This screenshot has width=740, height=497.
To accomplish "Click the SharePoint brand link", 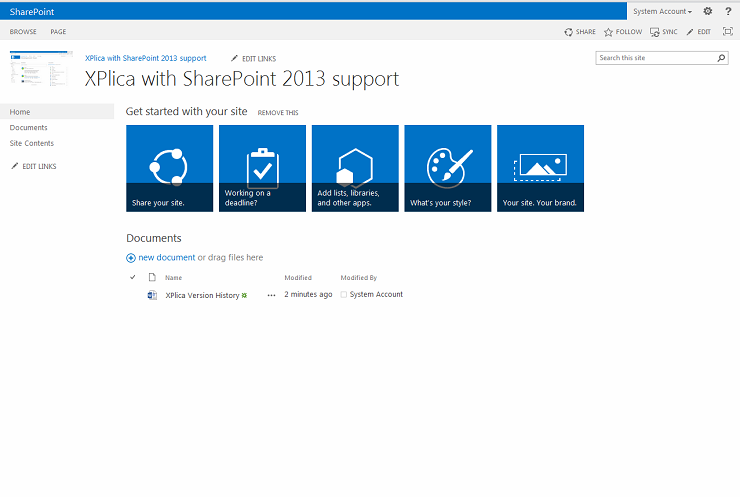I will [x=32, y=12].
